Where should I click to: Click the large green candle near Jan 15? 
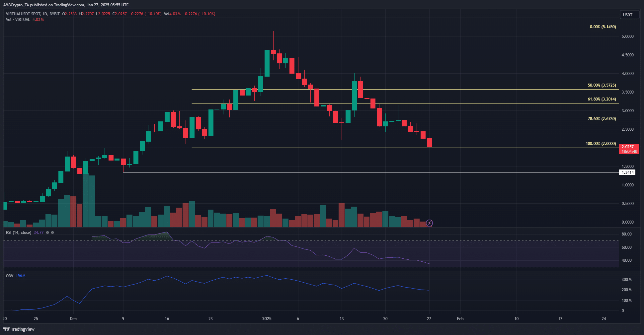[354, 96]
